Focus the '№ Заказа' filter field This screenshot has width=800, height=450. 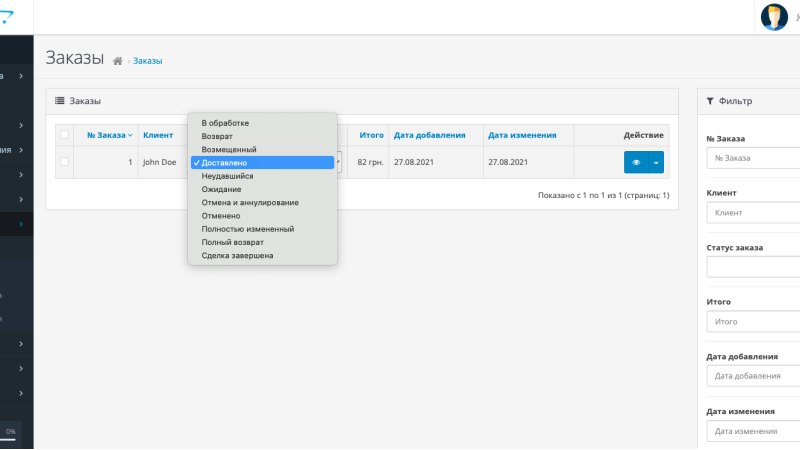pos(753,158)
